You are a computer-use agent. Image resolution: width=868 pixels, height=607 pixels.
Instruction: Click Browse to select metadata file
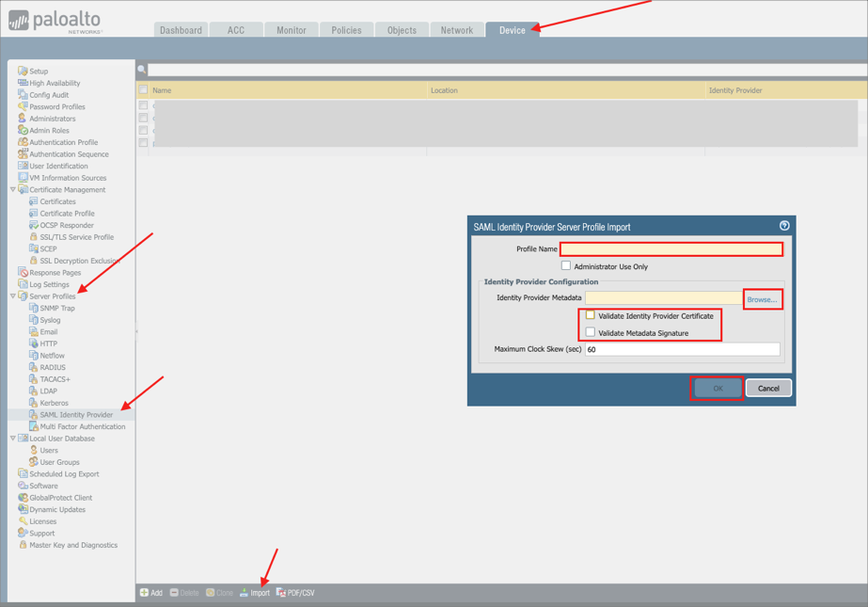[x=762, y=299]
